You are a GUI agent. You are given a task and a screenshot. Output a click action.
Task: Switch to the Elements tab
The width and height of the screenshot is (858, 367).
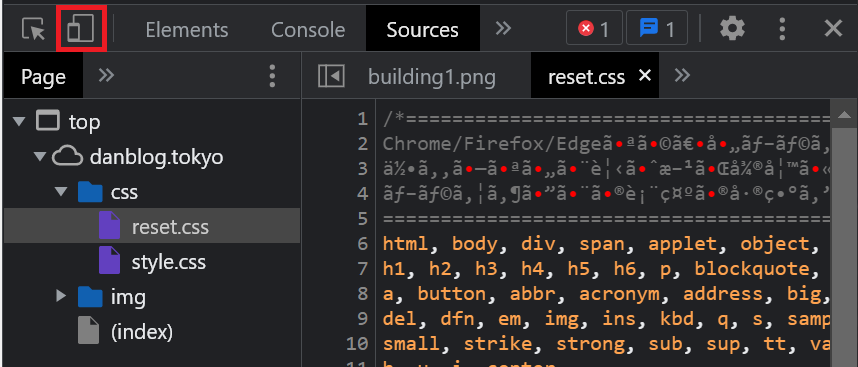(187, 30)
